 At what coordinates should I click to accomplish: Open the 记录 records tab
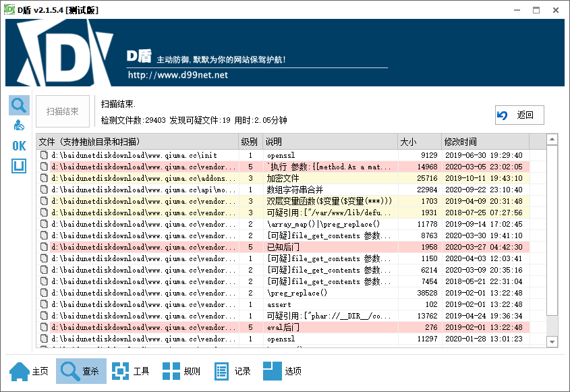232,371
